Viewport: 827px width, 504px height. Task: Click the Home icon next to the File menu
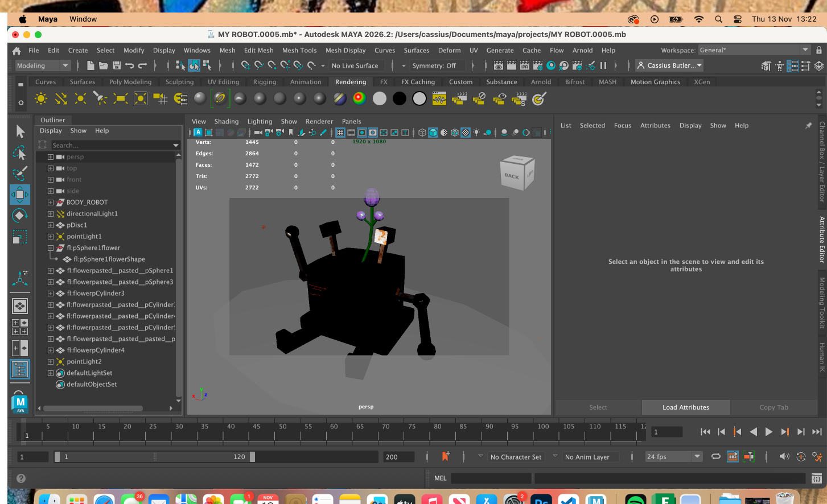coord(17,51)
